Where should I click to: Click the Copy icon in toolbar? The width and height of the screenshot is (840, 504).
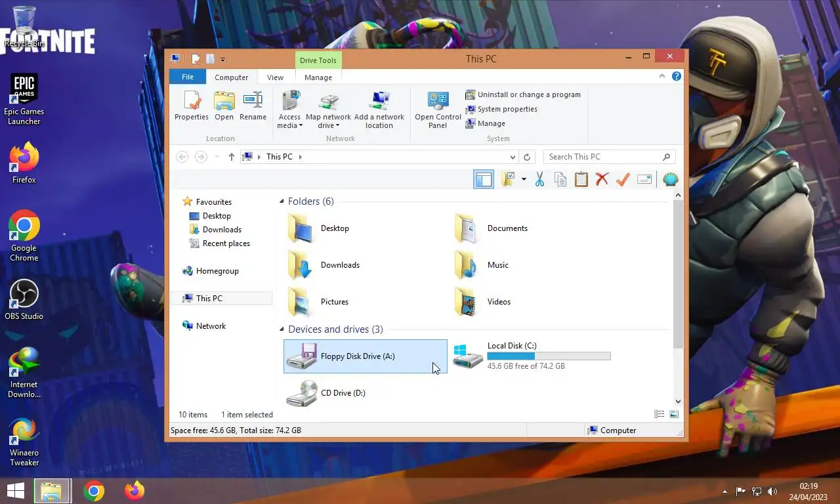[560, 179]
